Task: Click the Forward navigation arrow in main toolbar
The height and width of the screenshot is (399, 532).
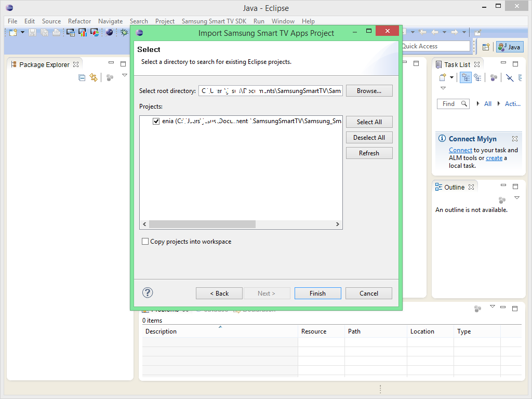Action: 455,32
